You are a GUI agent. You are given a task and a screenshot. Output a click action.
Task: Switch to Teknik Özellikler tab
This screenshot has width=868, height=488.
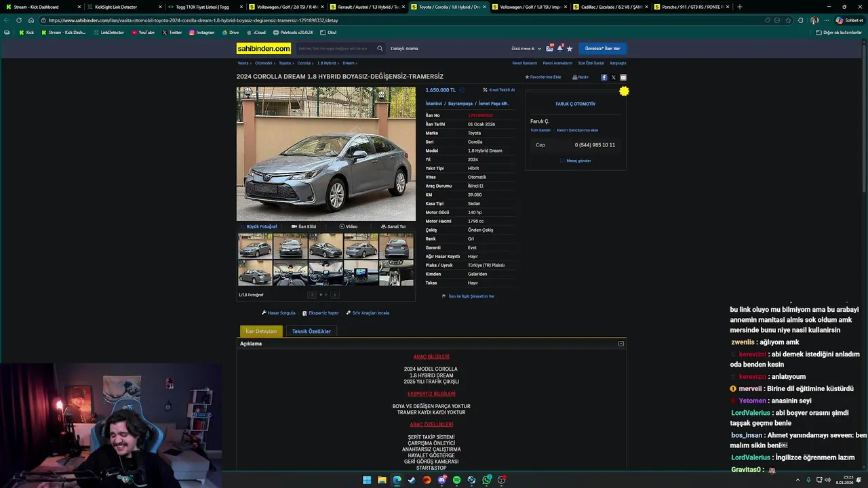[311, 331]
